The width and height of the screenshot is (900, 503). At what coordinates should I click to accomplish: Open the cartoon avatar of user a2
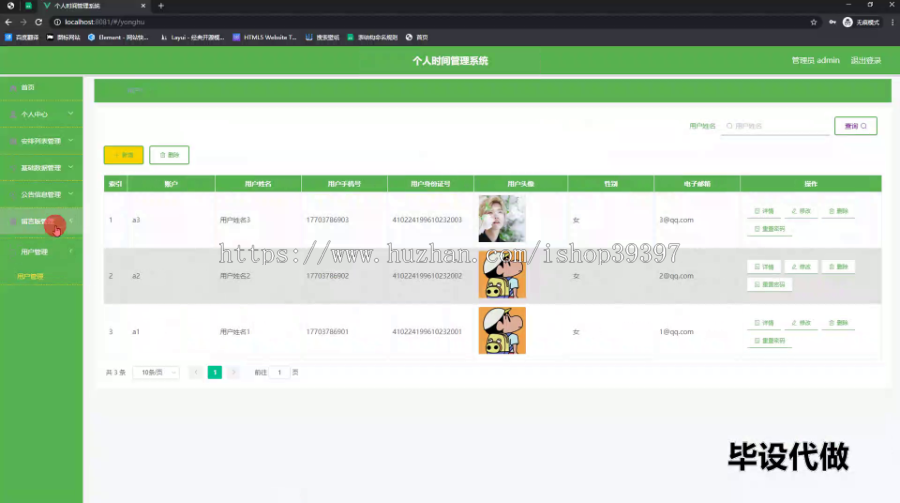(502, 274)
